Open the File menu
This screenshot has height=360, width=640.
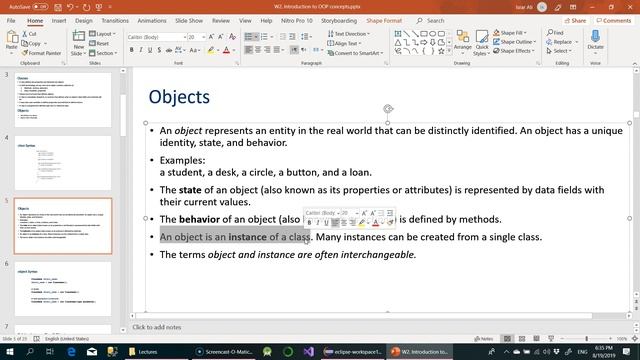coord(11,20)
